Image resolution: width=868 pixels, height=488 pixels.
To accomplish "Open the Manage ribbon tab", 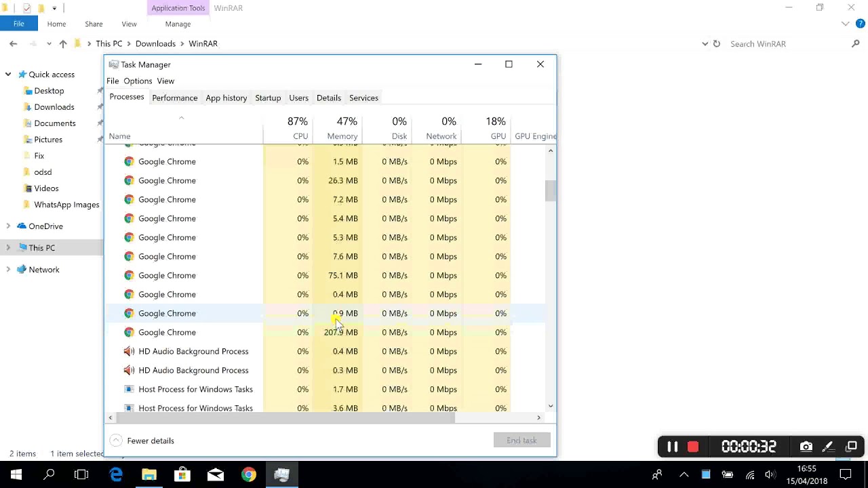I will pos(178,24).
